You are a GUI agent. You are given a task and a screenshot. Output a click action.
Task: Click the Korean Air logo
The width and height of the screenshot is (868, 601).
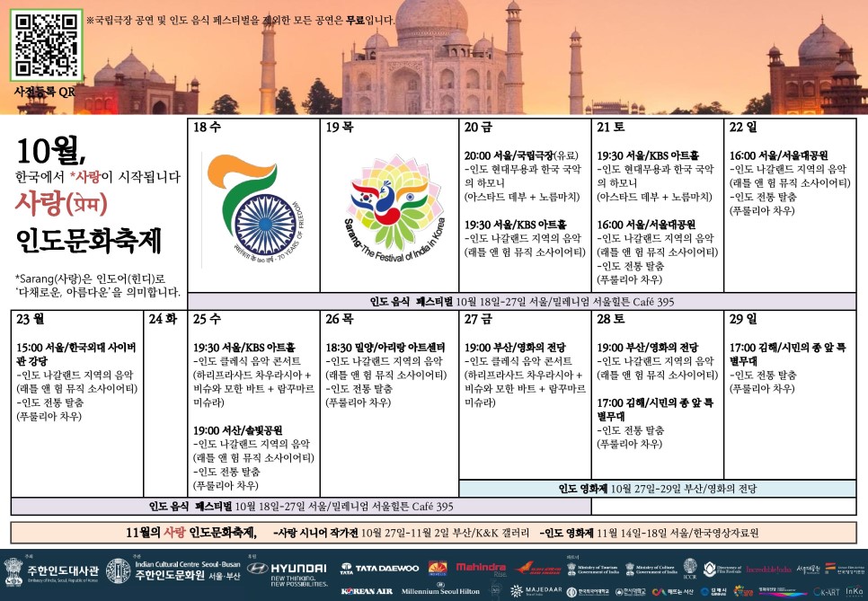[x=367, y=591]
